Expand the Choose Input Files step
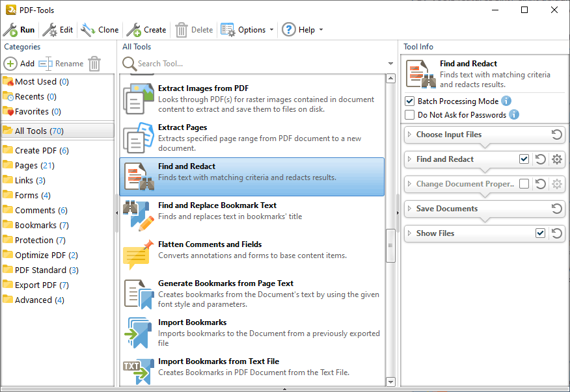The image size is (570, 392). (410, 135)
